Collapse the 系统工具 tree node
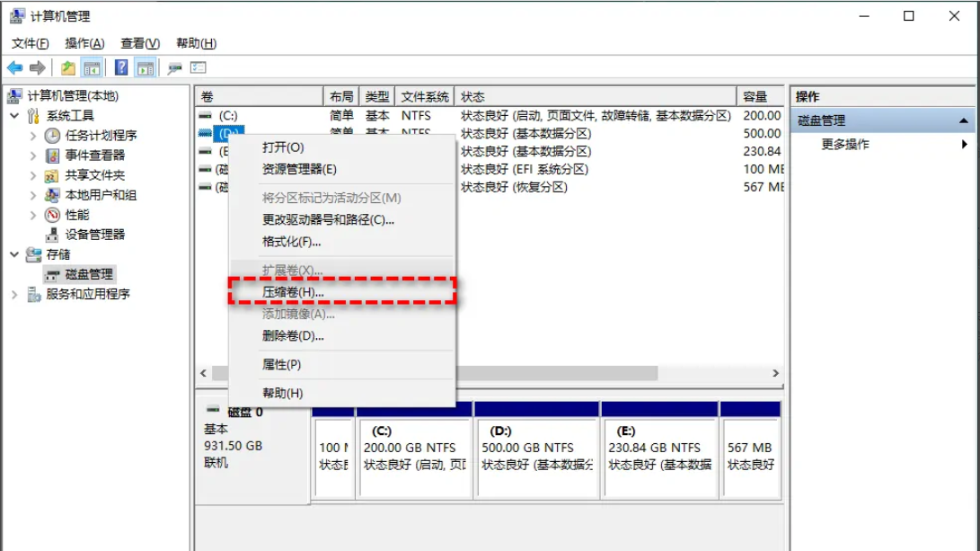Viewport: 980px width, 551px height. [14, 116]
